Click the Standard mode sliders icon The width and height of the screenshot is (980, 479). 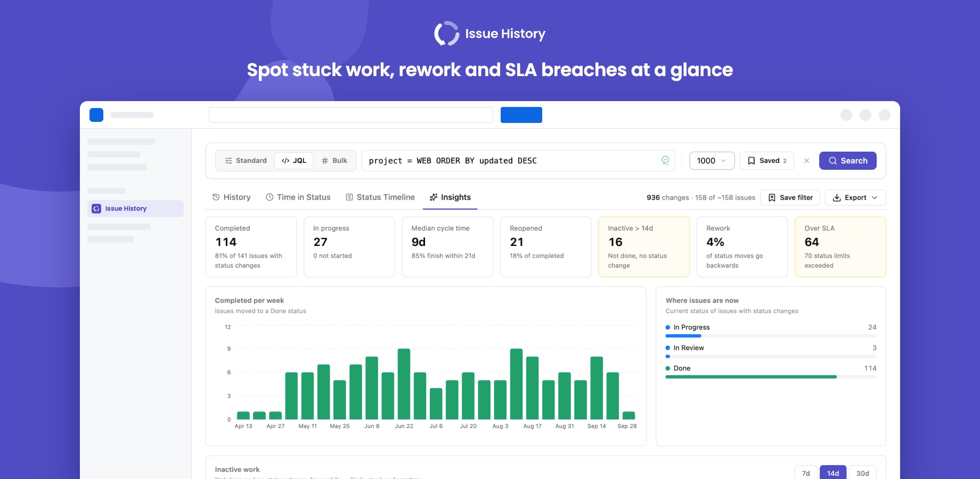(228, 161)
